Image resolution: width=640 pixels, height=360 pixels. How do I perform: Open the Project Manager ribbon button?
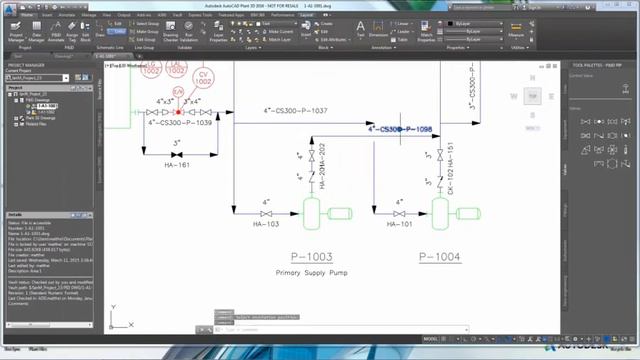click(x=16, y=31)
